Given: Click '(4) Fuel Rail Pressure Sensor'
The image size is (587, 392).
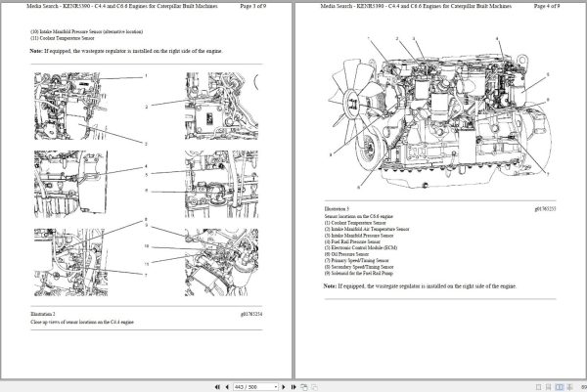Looking at the screenshot, I should point(352,241).
